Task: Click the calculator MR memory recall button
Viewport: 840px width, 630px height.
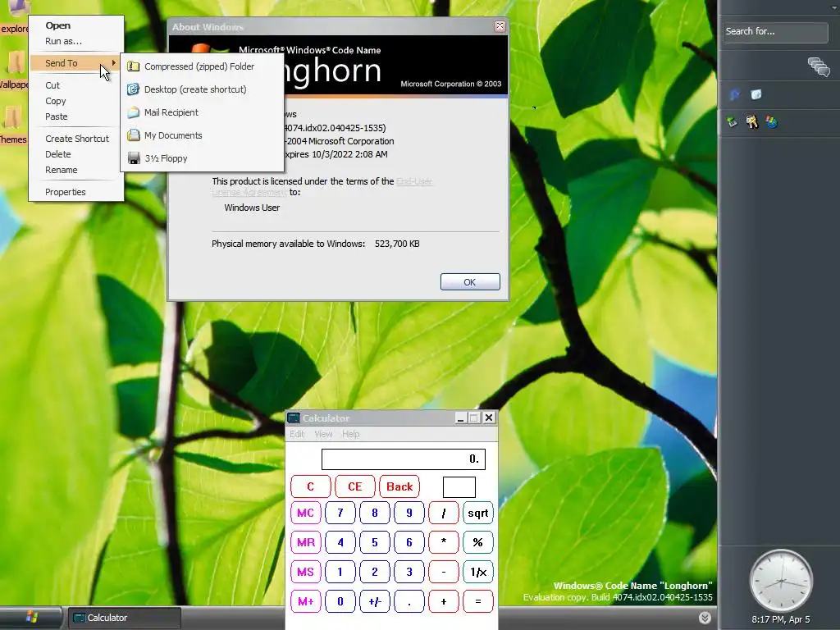Action: pos(305,542)
